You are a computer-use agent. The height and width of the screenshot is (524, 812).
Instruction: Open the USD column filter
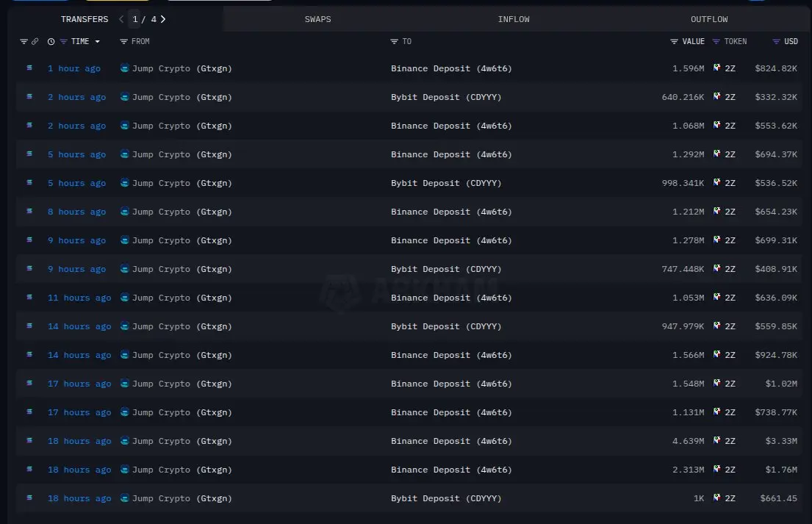(x=776, y=41)
